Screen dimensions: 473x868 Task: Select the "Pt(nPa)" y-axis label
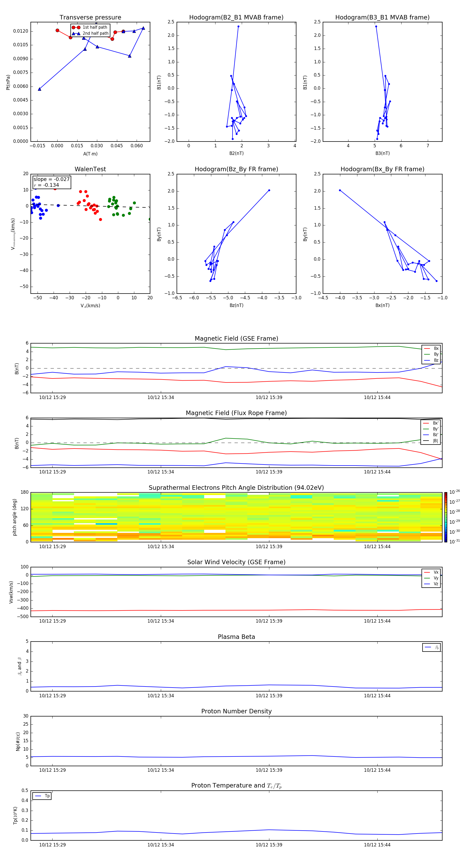[8, 82]
